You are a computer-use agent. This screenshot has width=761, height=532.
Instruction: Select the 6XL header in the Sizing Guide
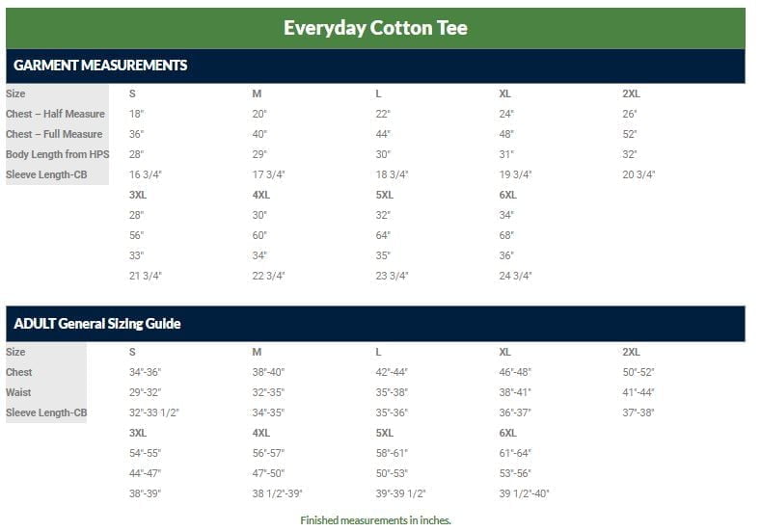508,433
